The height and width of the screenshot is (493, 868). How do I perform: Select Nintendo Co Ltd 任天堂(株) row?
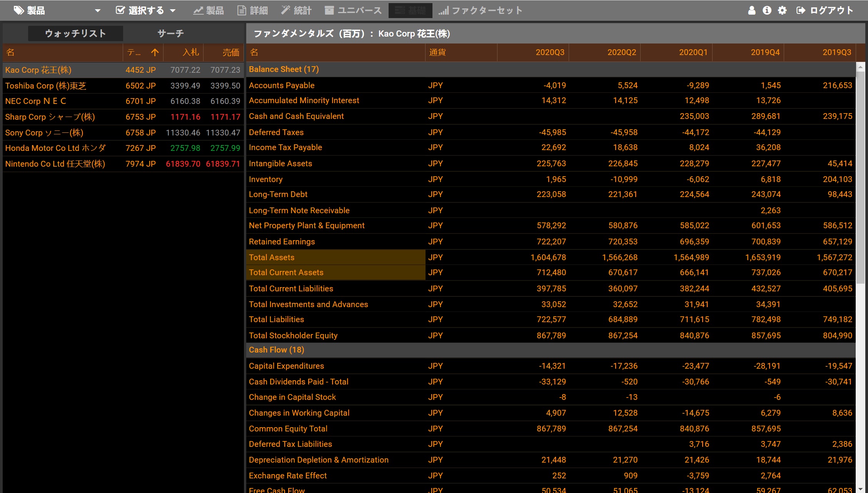pos(123,164)
